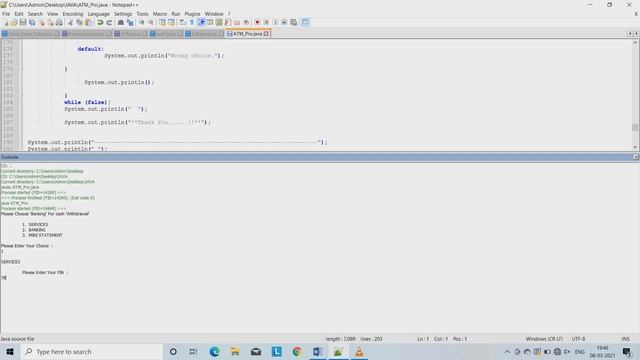The image size is (640, 360).
Task: Undo last edit with the green Undo arrow
Action: coord(100,22)
